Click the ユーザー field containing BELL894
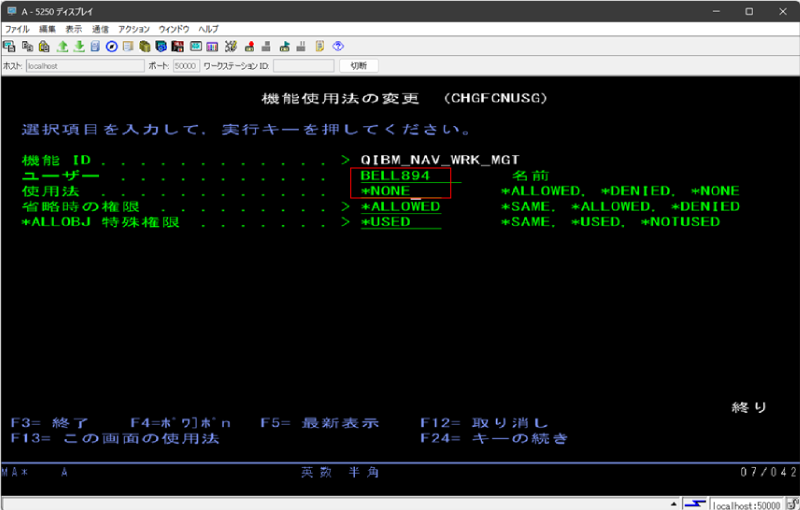 (396, 175)
